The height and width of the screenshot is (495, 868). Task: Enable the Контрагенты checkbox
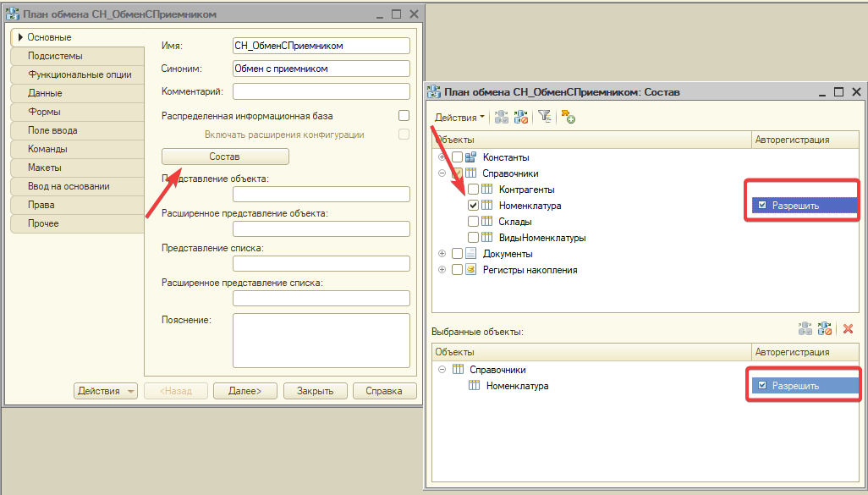[474, 190]
